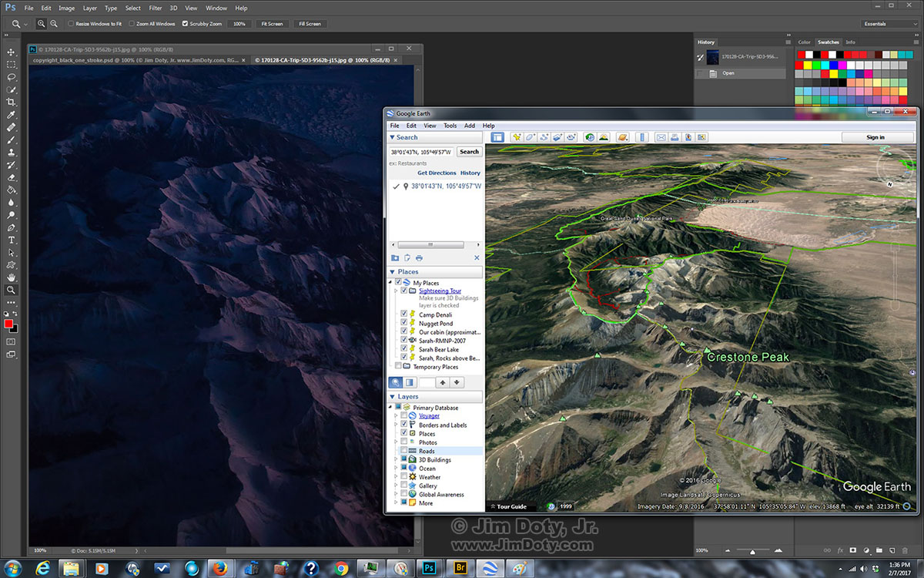This screenshot has height=578, width=924.
Task: Uncheck Sarah Bear Lake placemark
Action: tap(404, 349)
